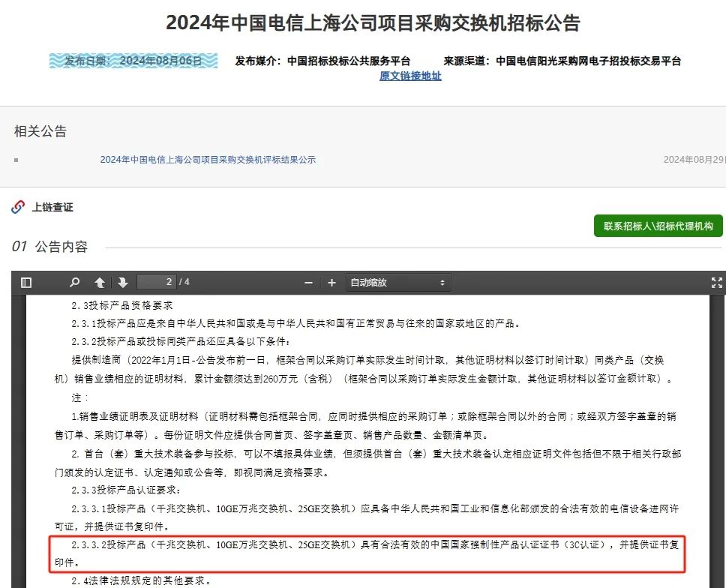Click the 2.4法律法规规定的其他要求 line
726x588 pixels.
pos(142,580)
